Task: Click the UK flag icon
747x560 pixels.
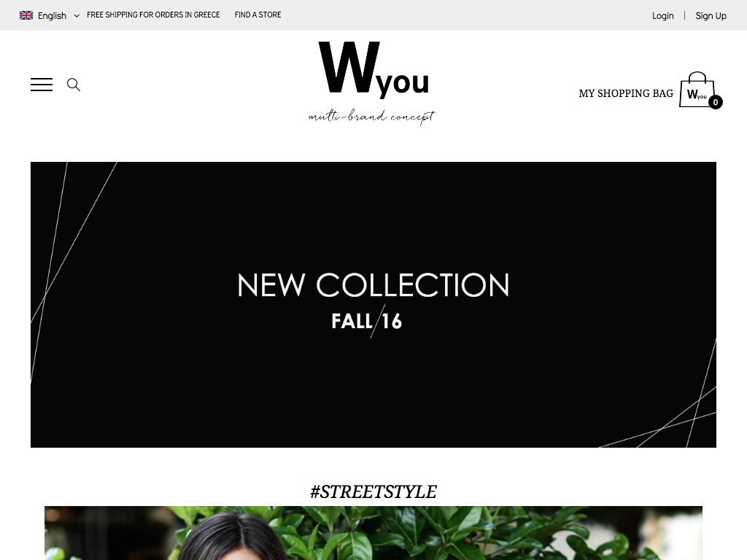Action: [x=26, y=15]
